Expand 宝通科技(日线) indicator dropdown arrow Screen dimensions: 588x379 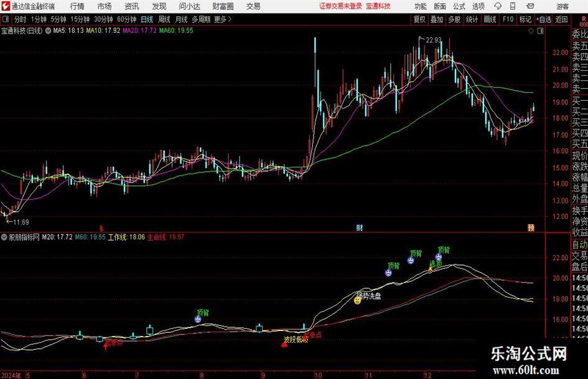[x=48, y=30]
